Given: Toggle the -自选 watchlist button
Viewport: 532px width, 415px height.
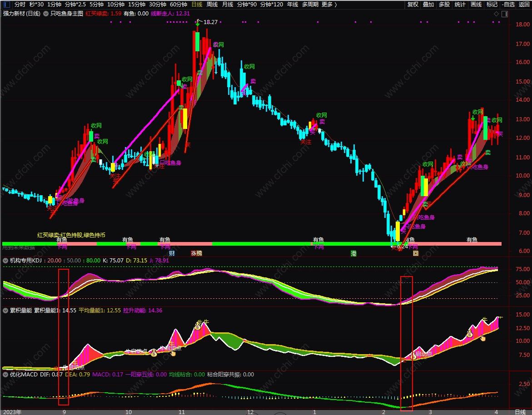Looking at the screenshot, I should tap(508, 5).
